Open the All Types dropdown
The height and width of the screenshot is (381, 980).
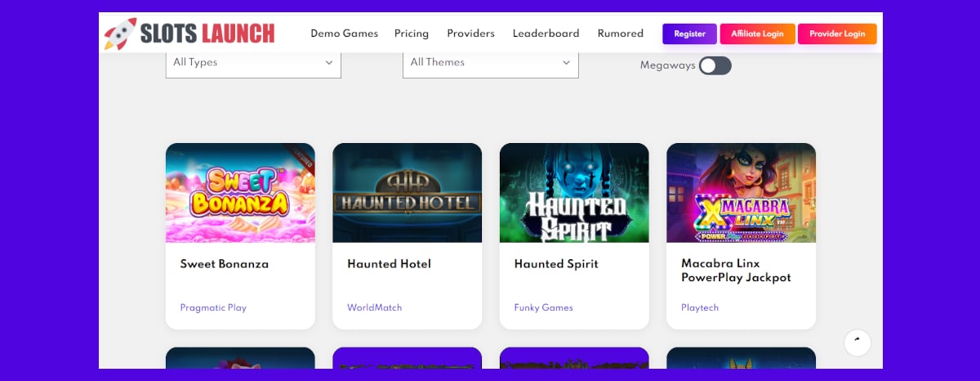pos(253,63)
